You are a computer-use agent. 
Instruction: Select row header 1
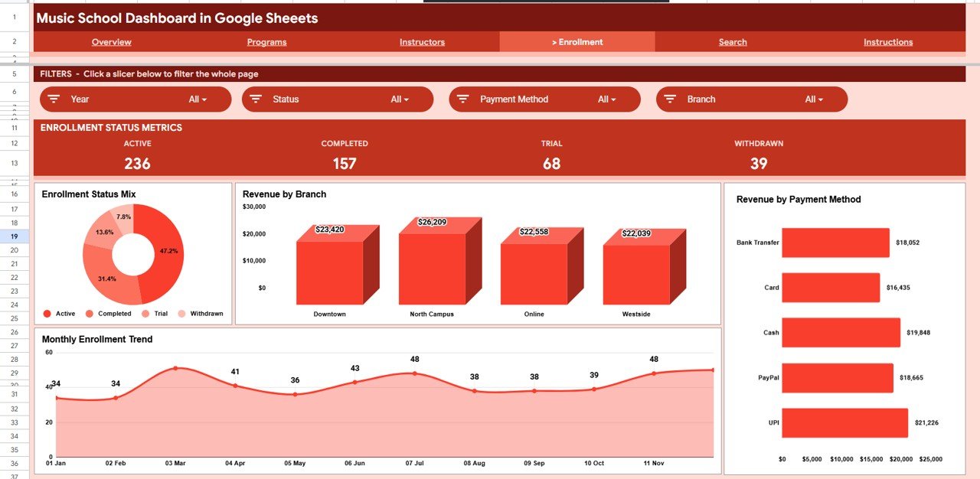click(x=15, y=17)
